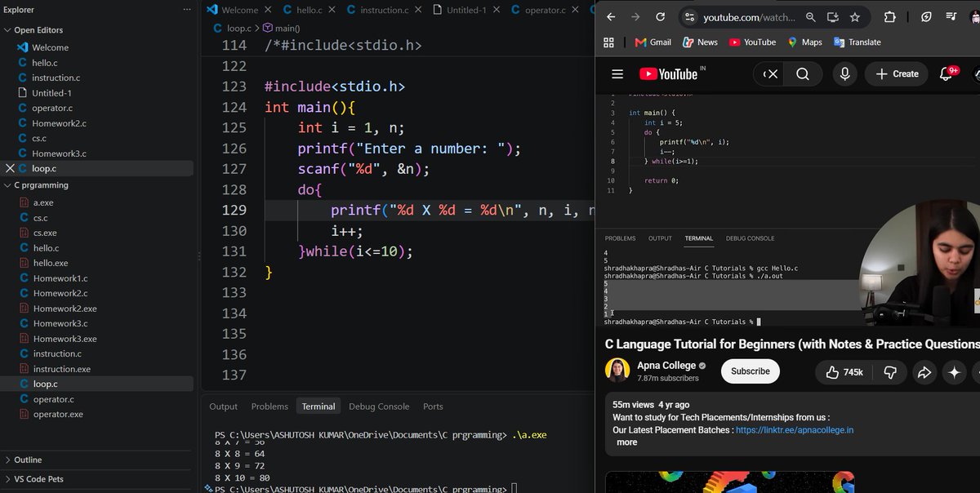This screenshot has height=493, width=980.
Task: Collapse the C prgramming folder section
Action: click(41, 185)
